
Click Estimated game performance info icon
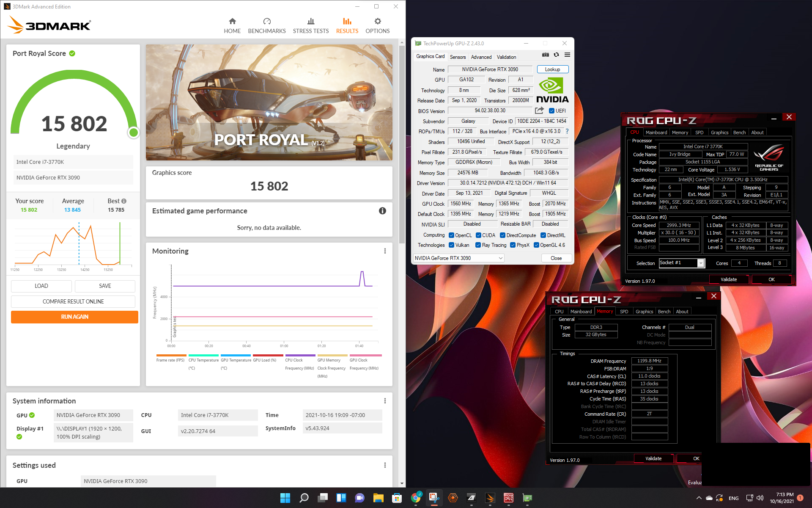click(382, 211)
